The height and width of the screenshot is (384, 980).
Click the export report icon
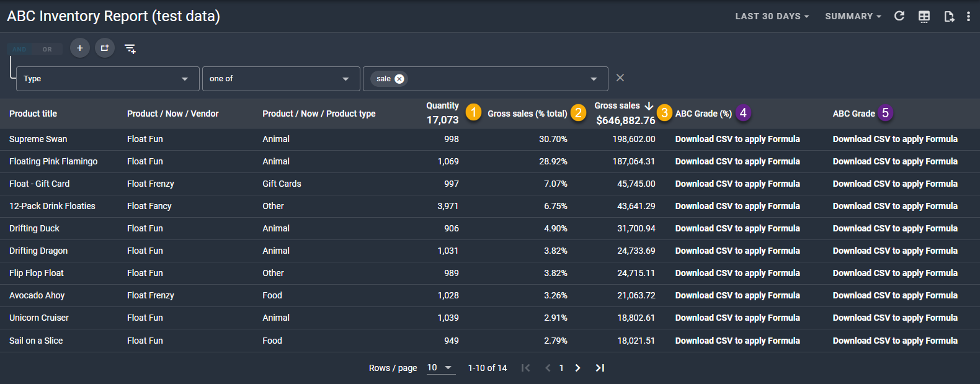pos(948,16)
